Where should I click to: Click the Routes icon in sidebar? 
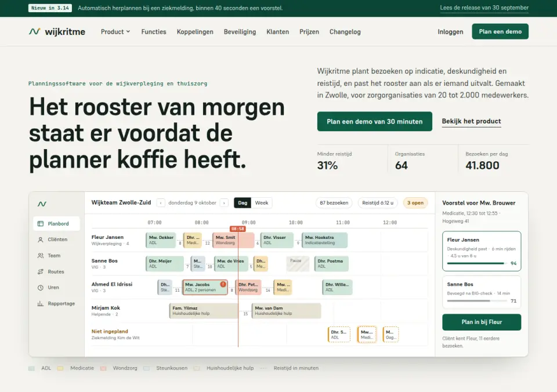click(41, 271)
